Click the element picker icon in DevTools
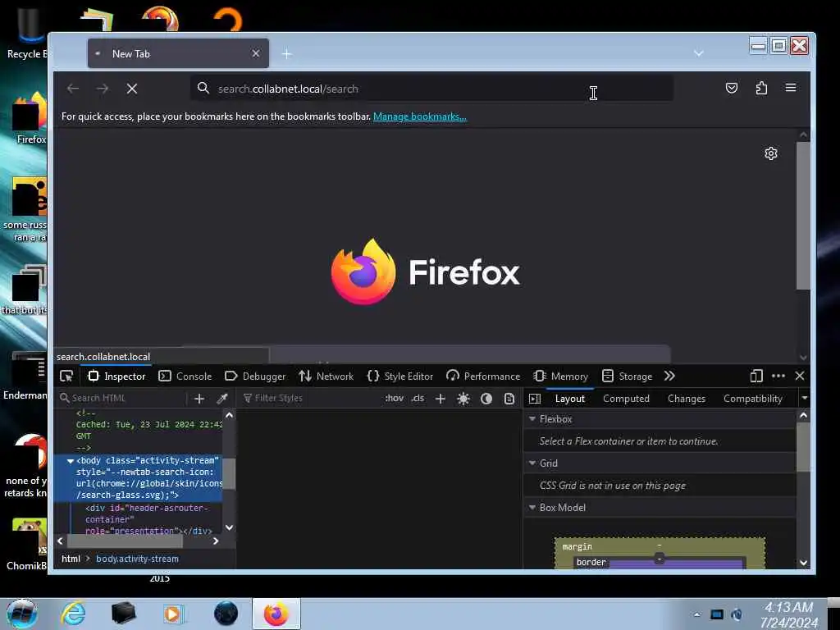 coord(66,376)
